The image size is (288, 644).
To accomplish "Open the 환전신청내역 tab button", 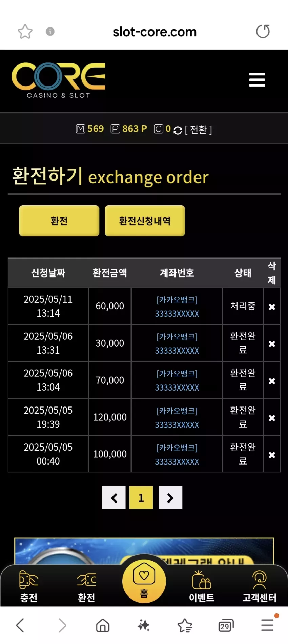I will click(145, 221).
